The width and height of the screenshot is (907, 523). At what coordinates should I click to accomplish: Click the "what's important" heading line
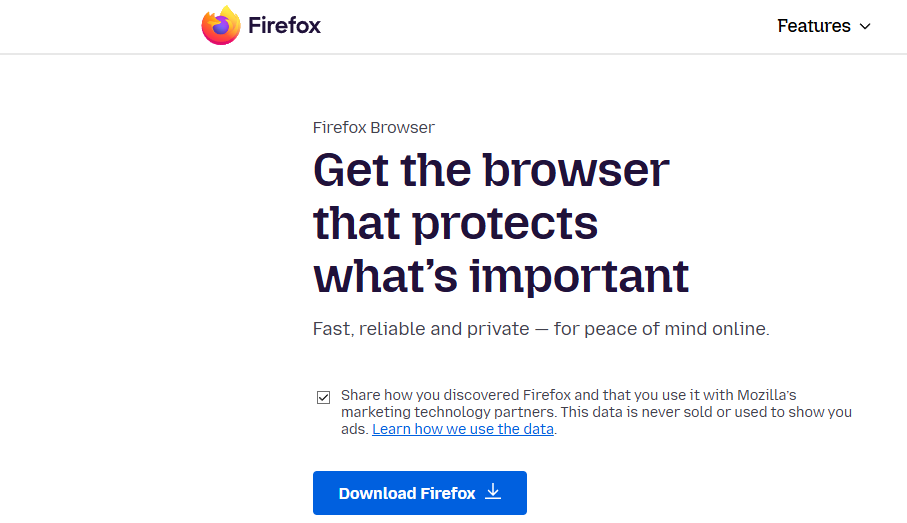pyautogui.click(x=501, y=276)
